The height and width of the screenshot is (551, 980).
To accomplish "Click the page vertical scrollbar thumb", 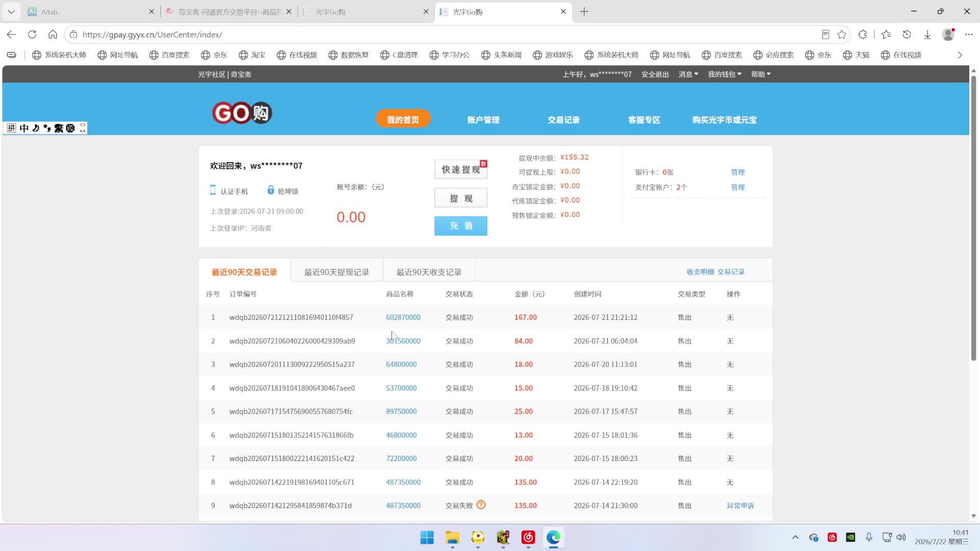I will click(973, 218).
